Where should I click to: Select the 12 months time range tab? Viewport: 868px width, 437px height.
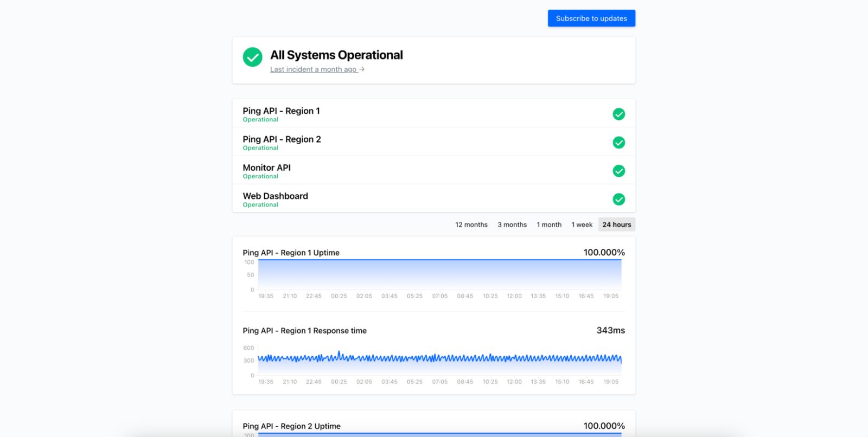pyautogui.click(x=471, y=224)
